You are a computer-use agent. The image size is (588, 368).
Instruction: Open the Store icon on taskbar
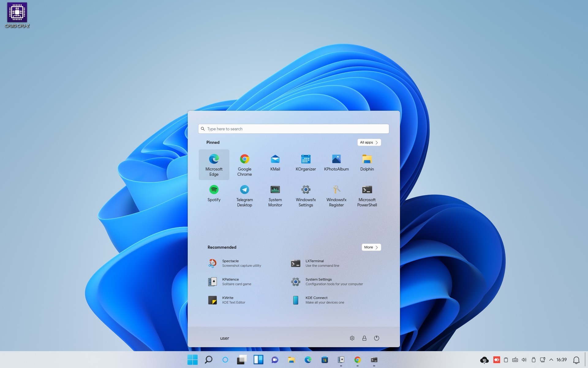(324, 360)
